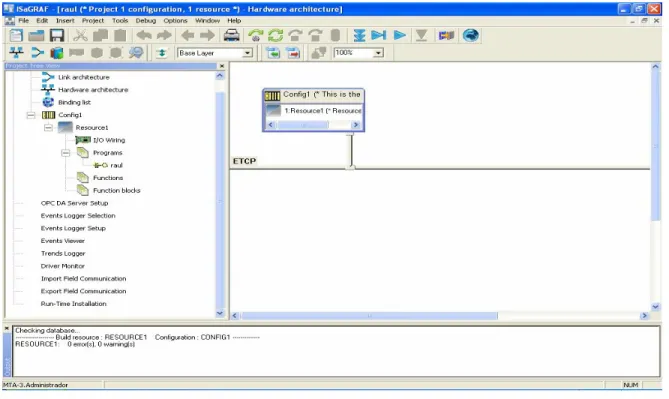Click OPC DA Server Setup entry

pos(74,203)
